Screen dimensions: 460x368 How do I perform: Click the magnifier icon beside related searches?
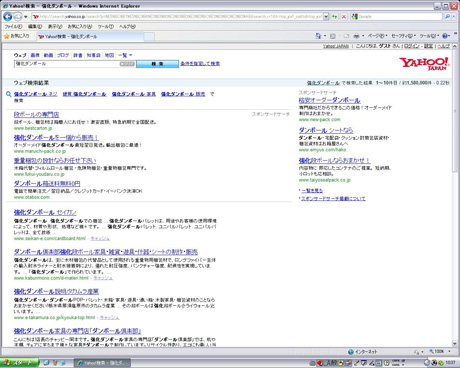click(9, 94)
